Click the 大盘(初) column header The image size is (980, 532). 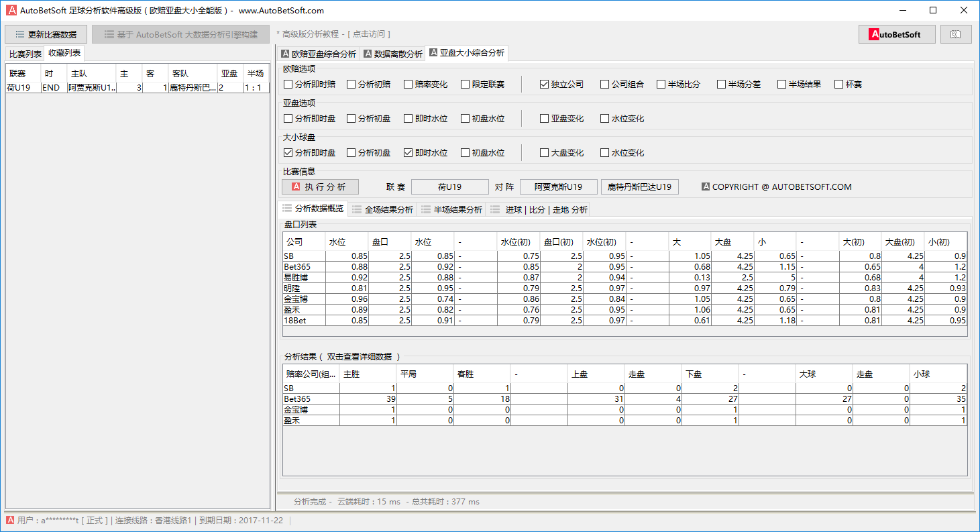click(x=903, y=242)
